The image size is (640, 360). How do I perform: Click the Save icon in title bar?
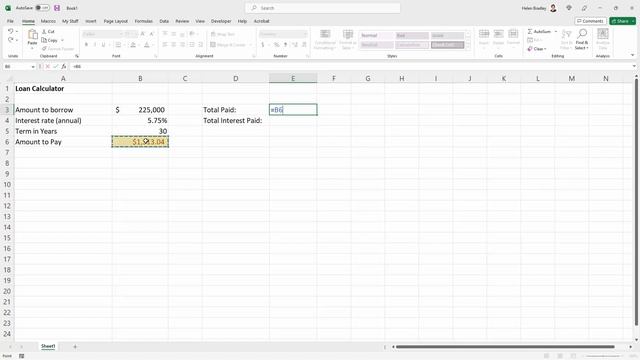(x=57, y=8)
